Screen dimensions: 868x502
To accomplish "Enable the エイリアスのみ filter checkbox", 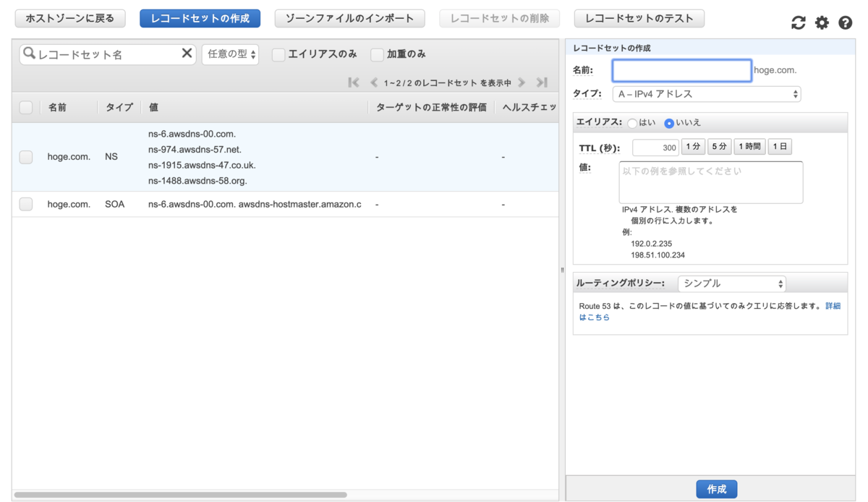I will point(278,54).
